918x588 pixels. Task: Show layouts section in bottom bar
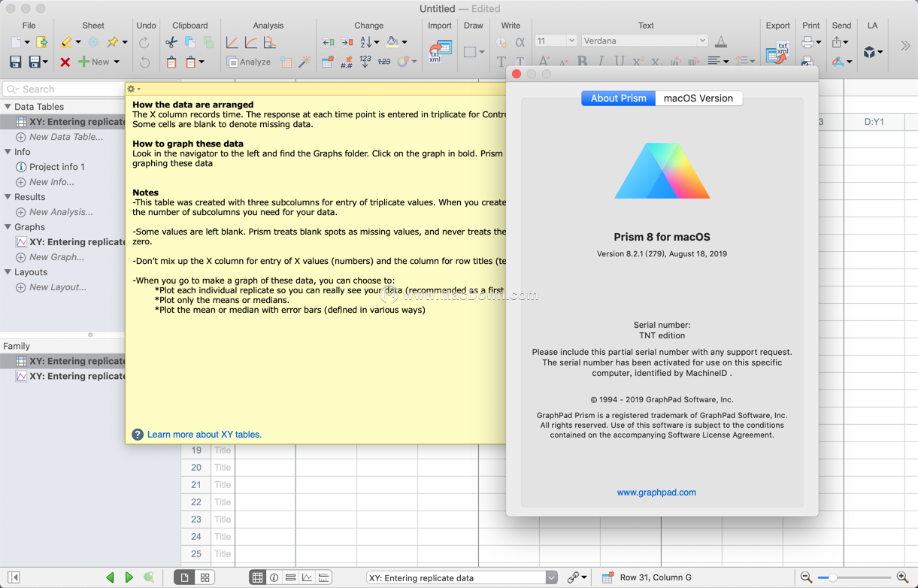(324, 577)
